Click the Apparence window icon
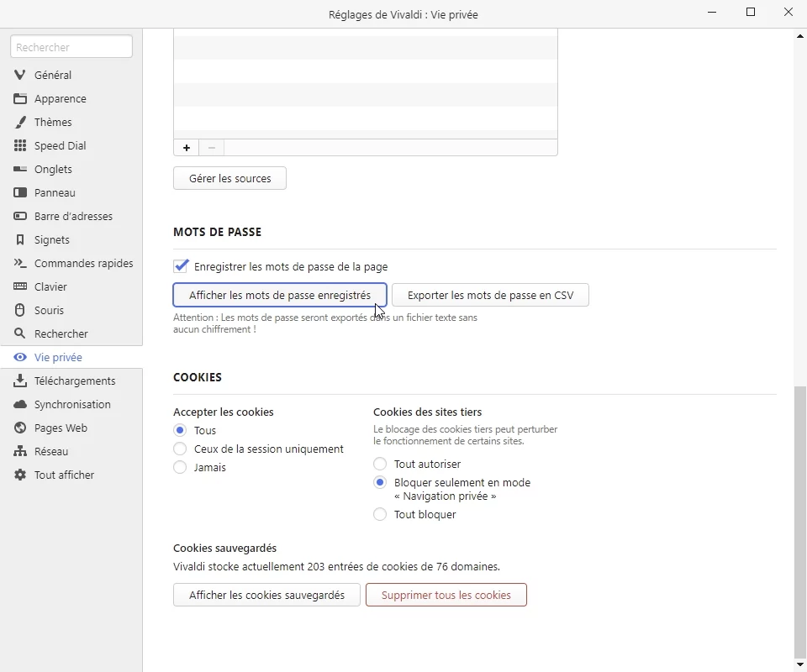Viewport: 807px width, 672px height. pyautogui.click(x=20, y=99)
